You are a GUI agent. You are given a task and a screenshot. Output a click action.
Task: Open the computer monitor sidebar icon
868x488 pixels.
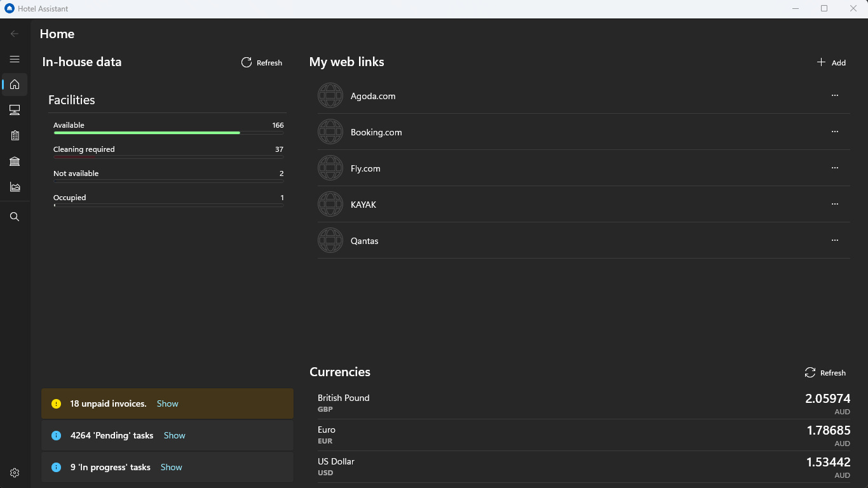point(15,111)
